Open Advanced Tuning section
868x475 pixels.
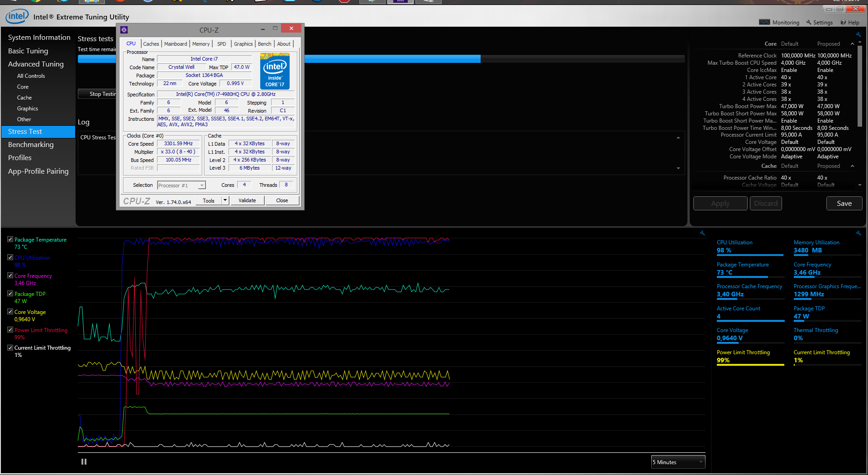tap(36, 64)
